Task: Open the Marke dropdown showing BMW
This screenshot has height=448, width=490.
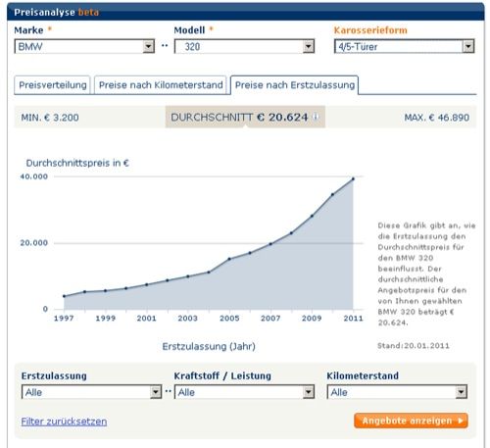Action: 84,46
